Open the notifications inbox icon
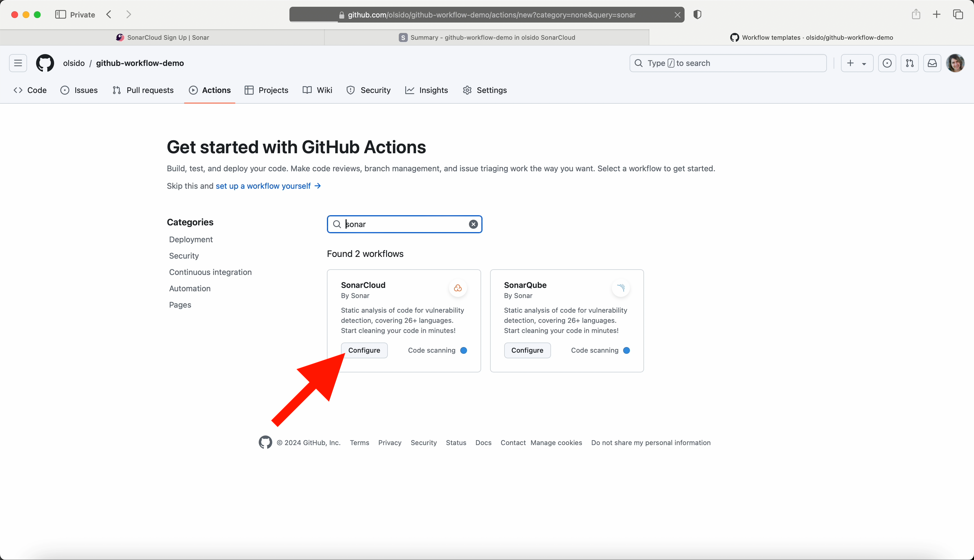974x560 pixels. coord(932,63)
